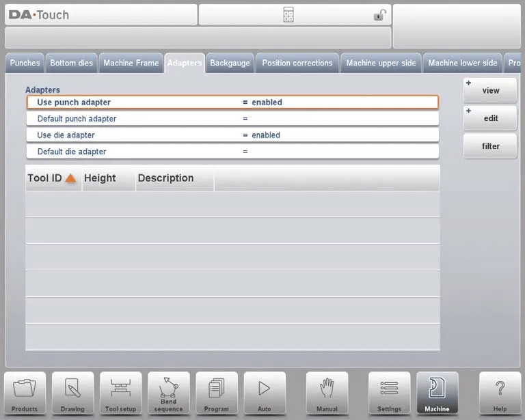Switch to the Backgauge tab
Screen dimensions: 525x420
[x=230, y=63]
